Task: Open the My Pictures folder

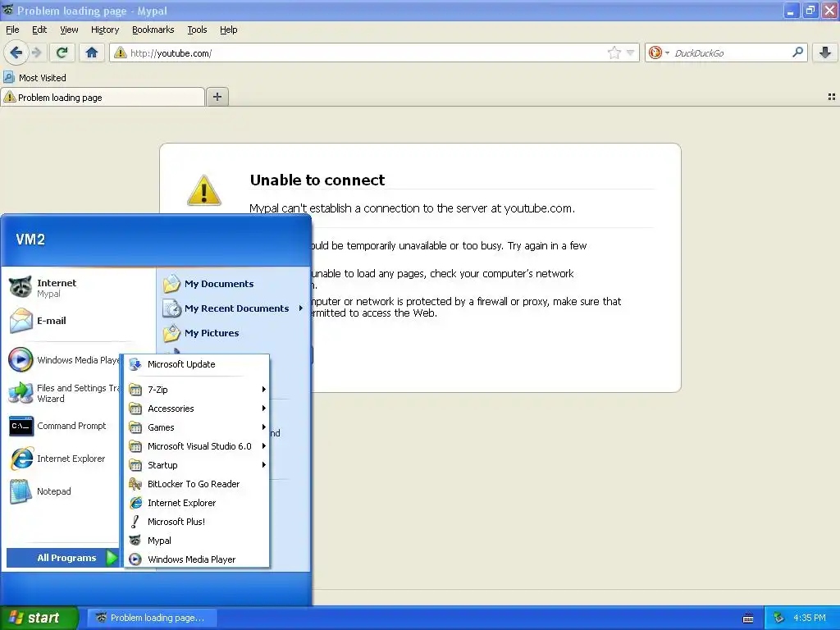Action: (x=234, y=333)
